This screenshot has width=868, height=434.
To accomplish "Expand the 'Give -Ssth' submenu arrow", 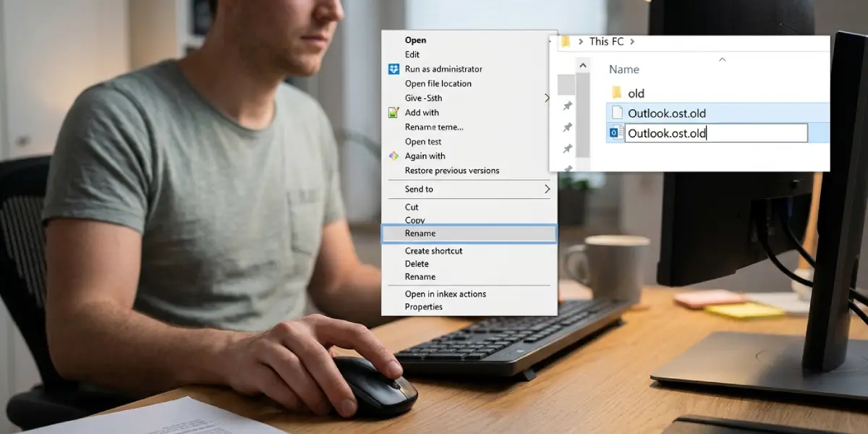I will point(547,98).
